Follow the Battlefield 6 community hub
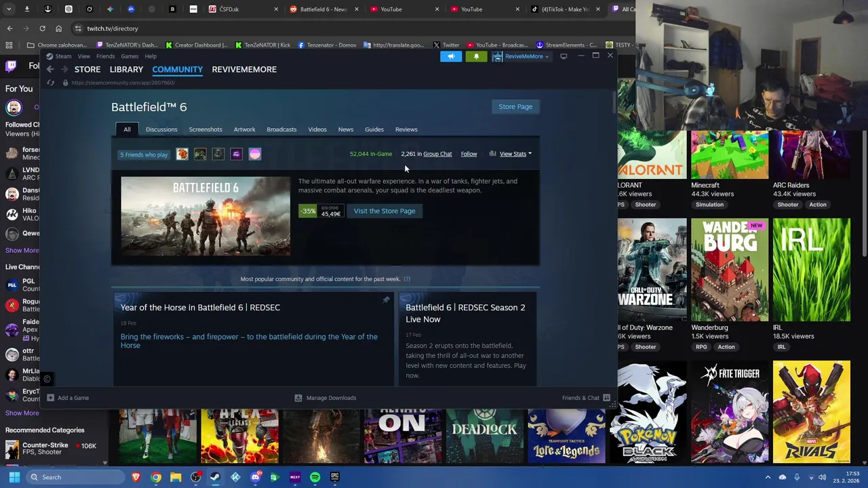This screenshot has height=488, width=868. 469,154
